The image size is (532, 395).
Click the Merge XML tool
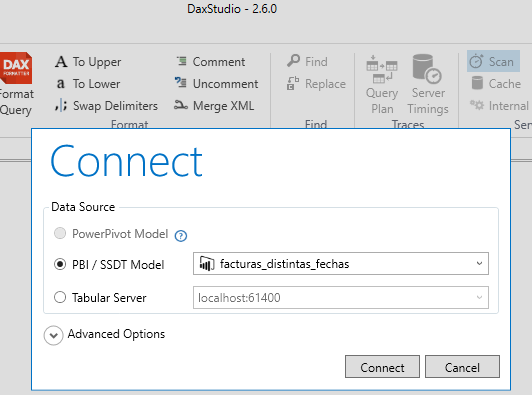coord(214,106)
